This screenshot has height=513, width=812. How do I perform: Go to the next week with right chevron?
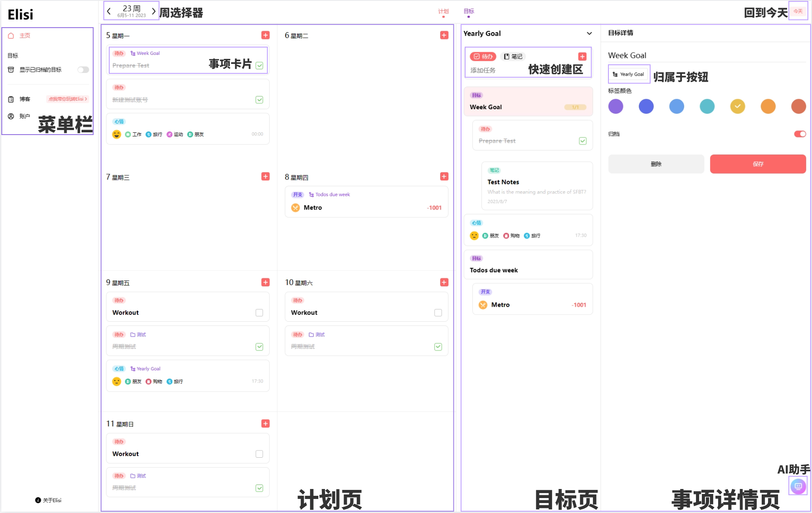pos(154,11)
